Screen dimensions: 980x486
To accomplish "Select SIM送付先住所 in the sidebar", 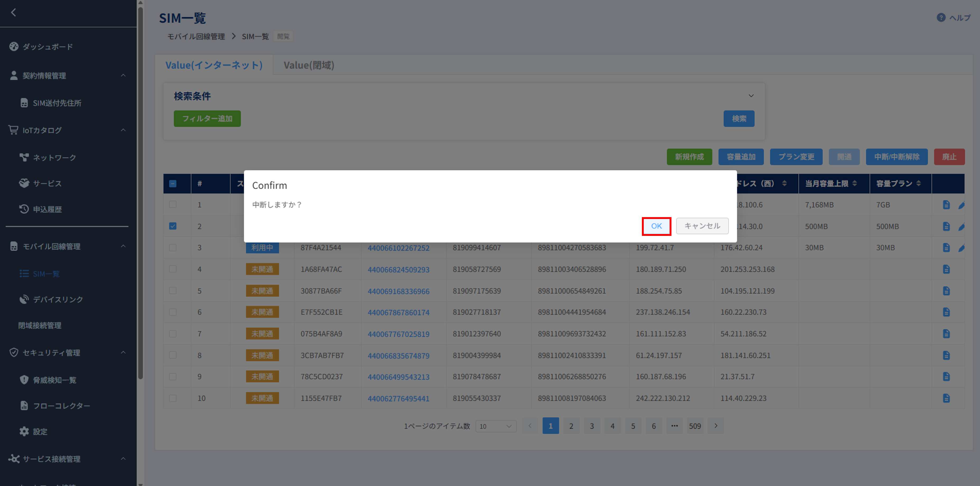I will 57,103.
